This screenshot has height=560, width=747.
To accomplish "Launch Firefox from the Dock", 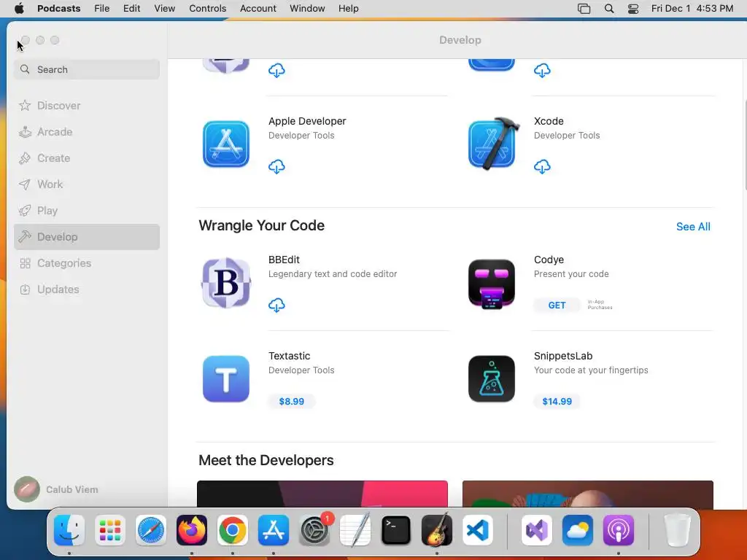I will pos(192,530).
